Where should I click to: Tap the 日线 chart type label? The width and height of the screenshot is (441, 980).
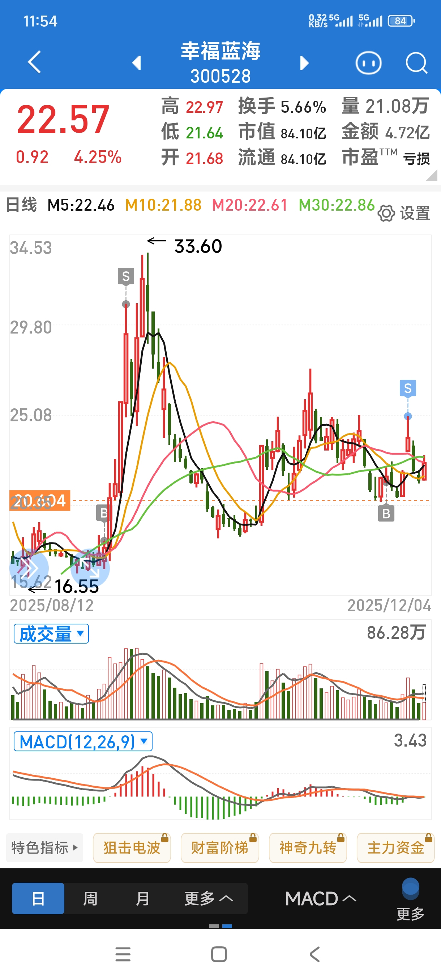(x=21, y=205)
